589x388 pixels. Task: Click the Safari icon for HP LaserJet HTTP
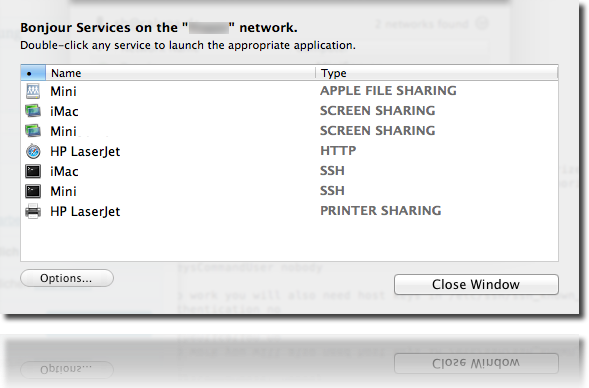33,151
